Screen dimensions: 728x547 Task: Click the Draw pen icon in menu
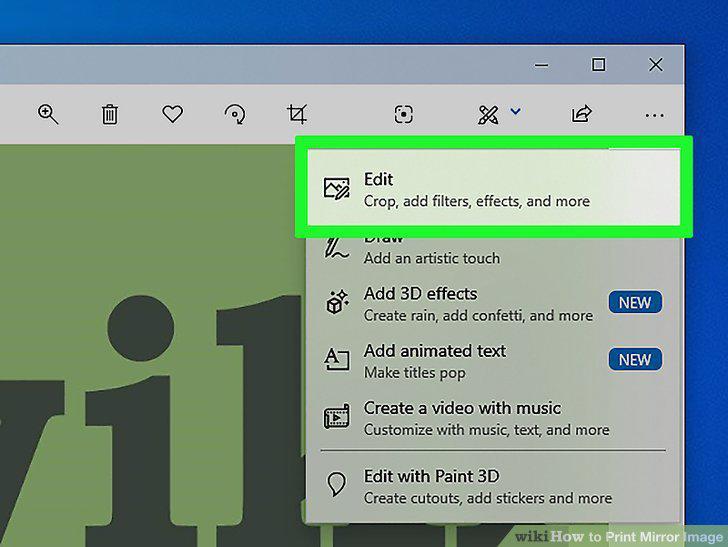point(337,247)
